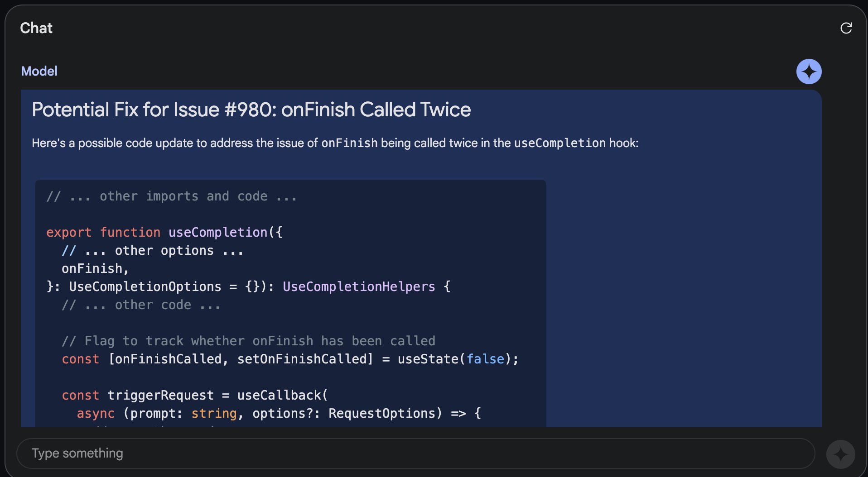This screenshot has height=477, width=868.
Task: Click the Chat panel title
Action: click(x=36, y=28)
